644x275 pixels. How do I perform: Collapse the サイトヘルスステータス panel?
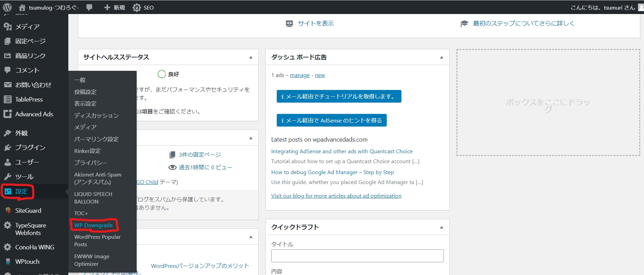(251, 57)
